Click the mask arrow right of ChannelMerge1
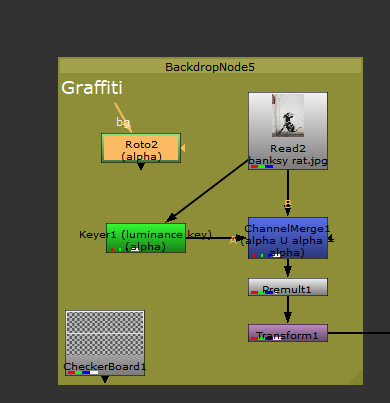 [x=331, y=238]
